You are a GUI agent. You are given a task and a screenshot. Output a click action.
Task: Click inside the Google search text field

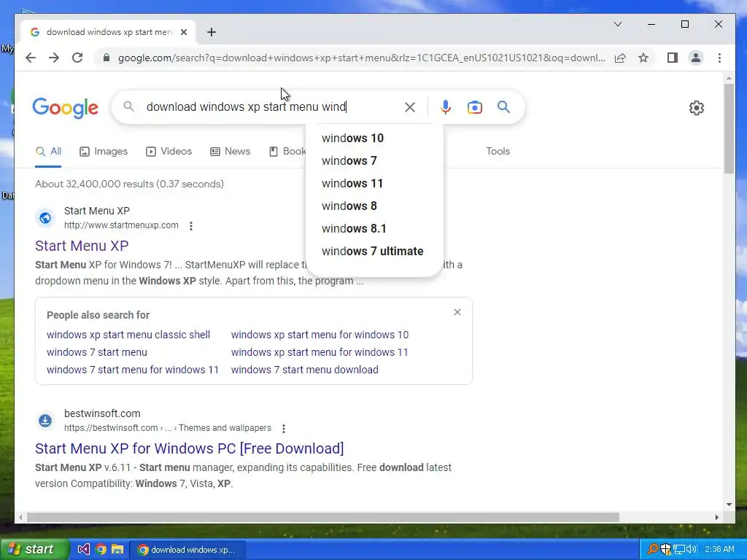[x=271, y=106]
